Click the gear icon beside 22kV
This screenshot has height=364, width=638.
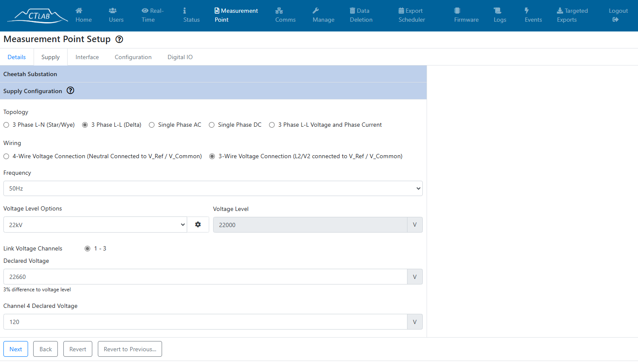tap(198, 225)
